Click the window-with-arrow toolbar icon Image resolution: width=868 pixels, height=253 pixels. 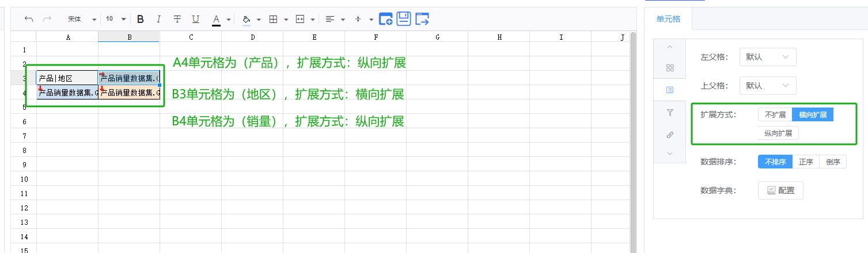422,19
